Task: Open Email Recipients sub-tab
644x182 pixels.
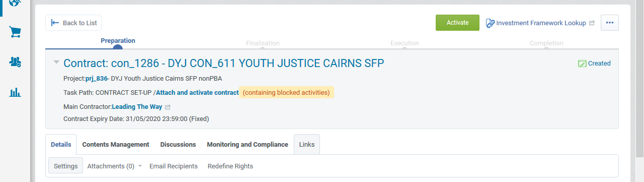Action: (x=174, y=166)
